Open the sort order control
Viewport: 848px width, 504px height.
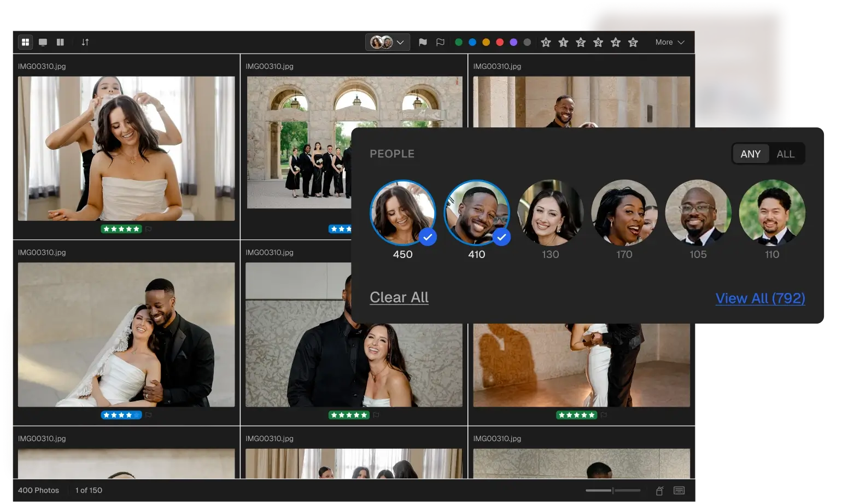click(x=85, y=42)
